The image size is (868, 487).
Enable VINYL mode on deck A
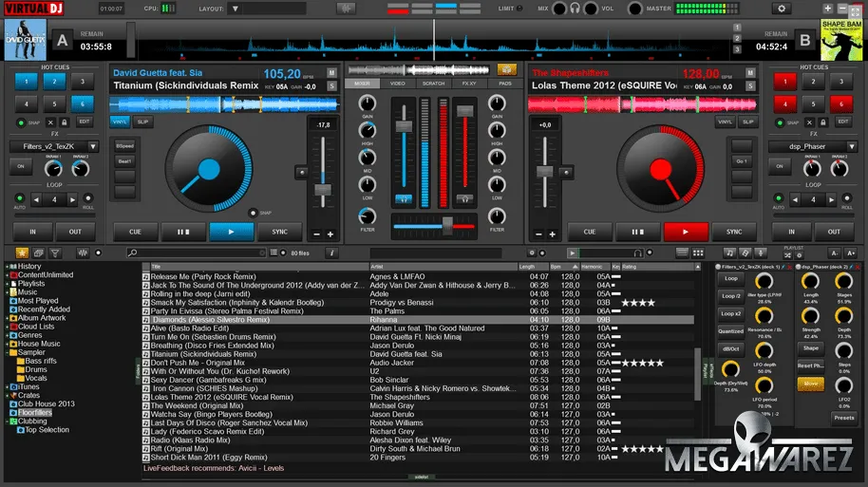coord(120,122)
